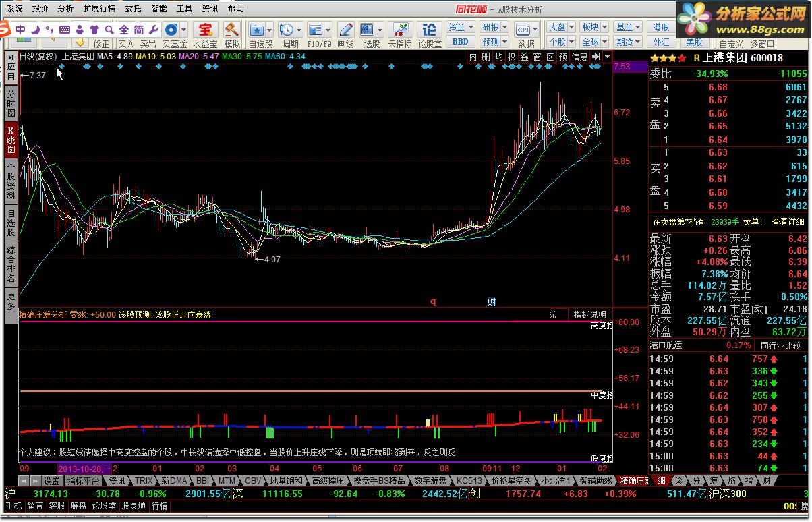Click the 留言 status bar item
This screenshot has height=522, width=812.
coord(35,505)
